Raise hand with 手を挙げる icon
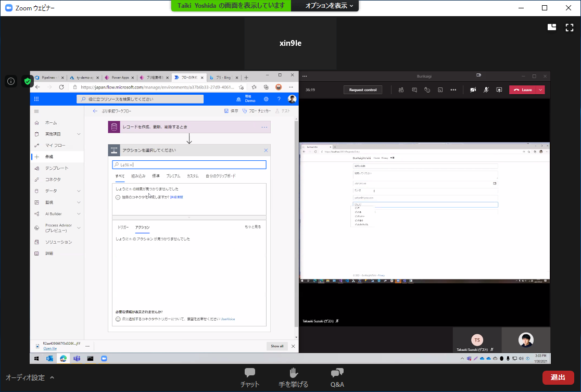 coord(293,377)
